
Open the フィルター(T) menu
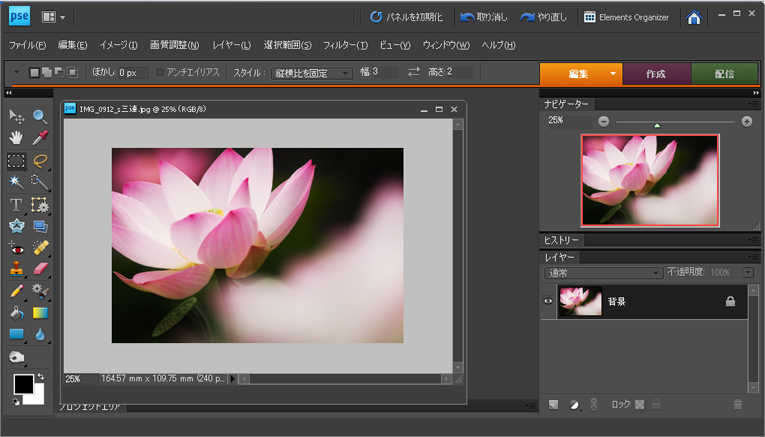click(x=345, y=45)
